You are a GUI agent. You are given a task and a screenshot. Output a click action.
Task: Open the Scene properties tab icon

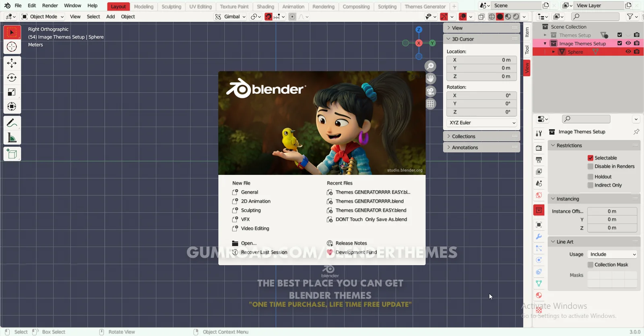click(539, 183)
